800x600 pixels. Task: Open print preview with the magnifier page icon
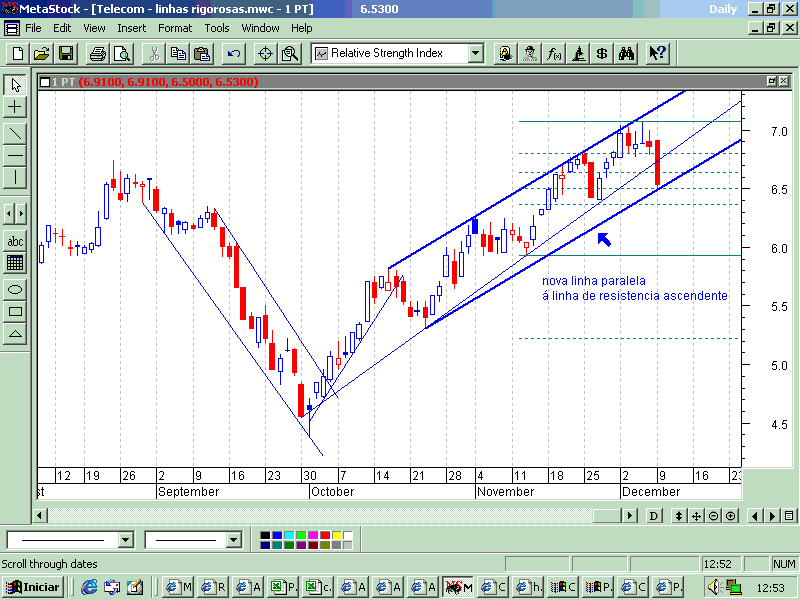click(122, 54)
